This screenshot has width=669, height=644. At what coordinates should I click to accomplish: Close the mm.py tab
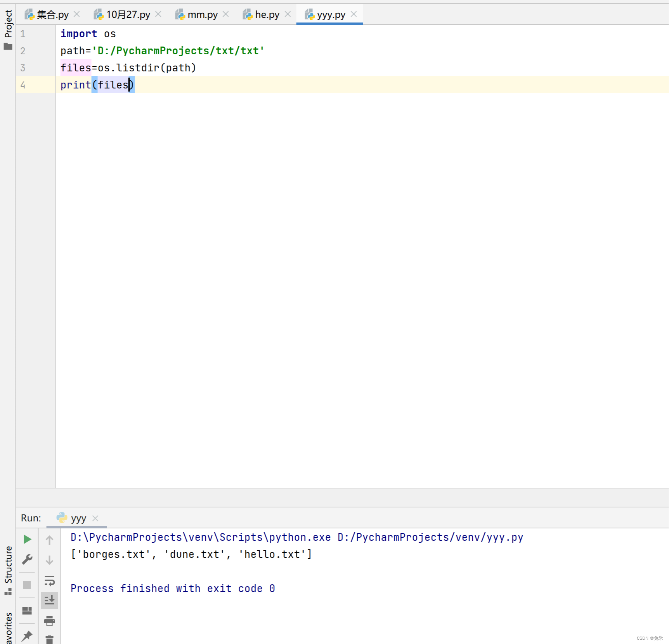pyautogui.click(x=226, y=14)
